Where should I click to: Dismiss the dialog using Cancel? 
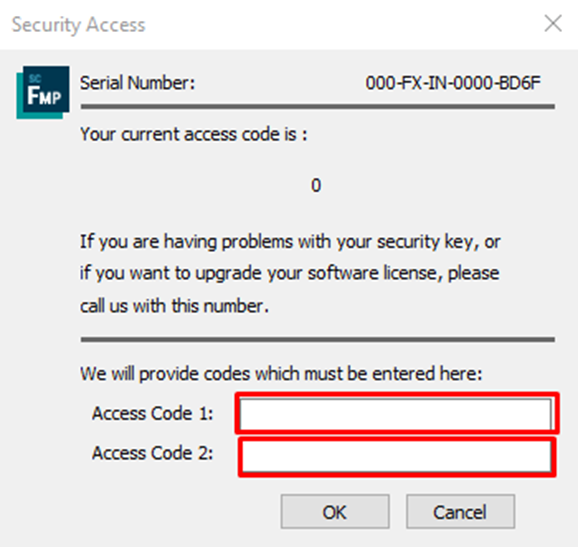click(460, 512)
